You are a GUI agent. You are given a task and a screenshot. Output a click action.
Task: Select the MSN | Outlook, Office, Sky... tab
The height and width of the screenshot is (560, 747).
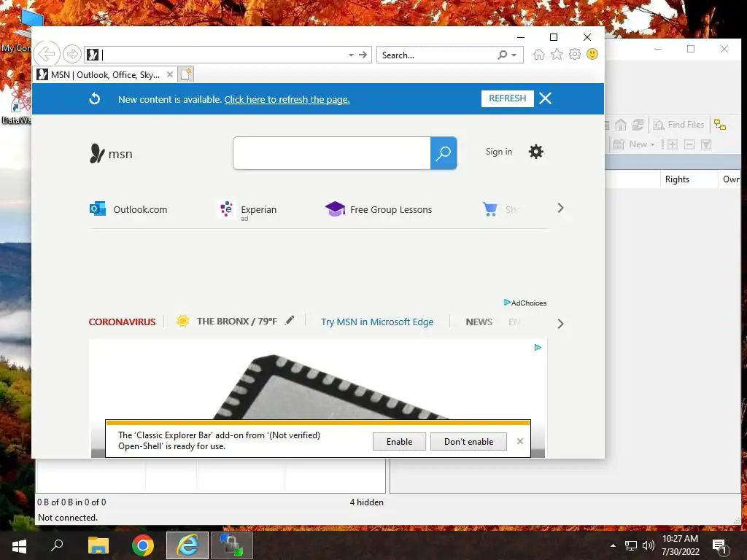pos(105,75)
